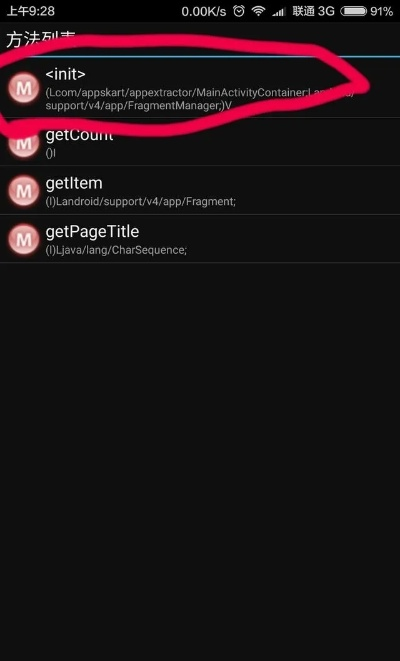Select the Ljava/lang/CharSequence; signature line
The width and height of the screenshot is (400, 661).
coord(116,250)
